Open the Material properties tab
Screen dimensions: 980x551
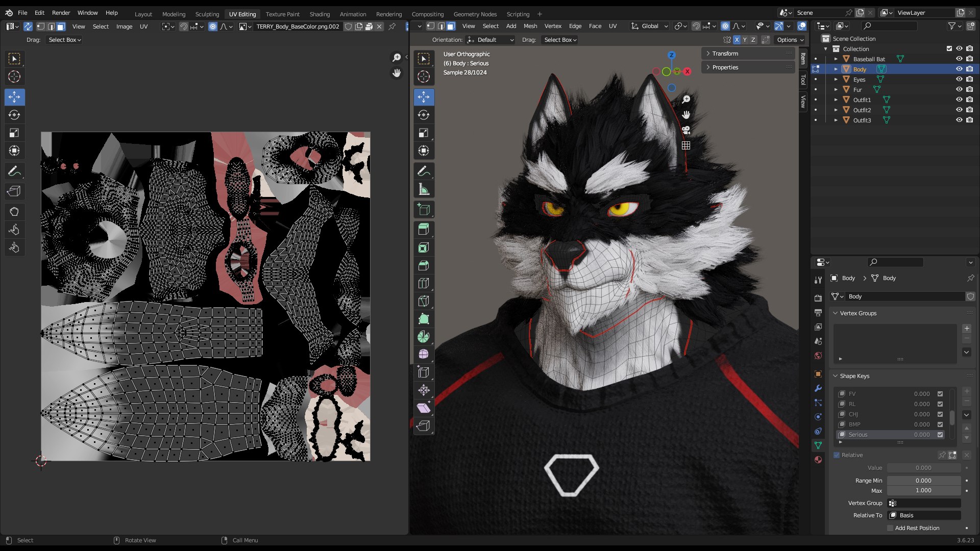[x=818, y=460]
